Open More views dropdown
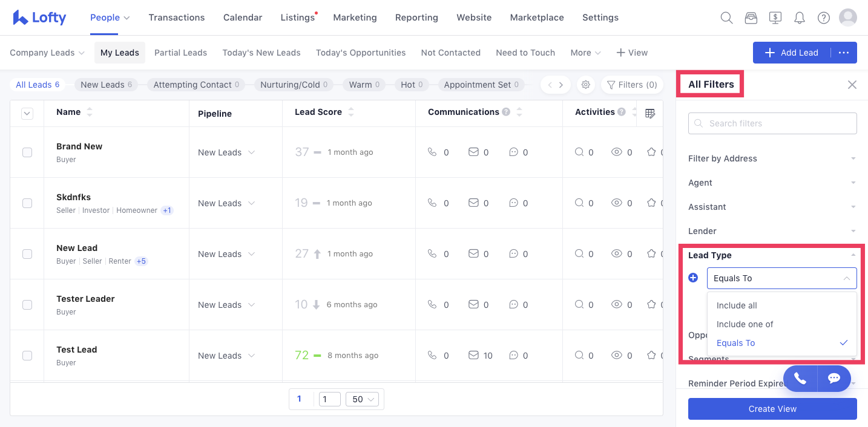 [x=585, y=53]
